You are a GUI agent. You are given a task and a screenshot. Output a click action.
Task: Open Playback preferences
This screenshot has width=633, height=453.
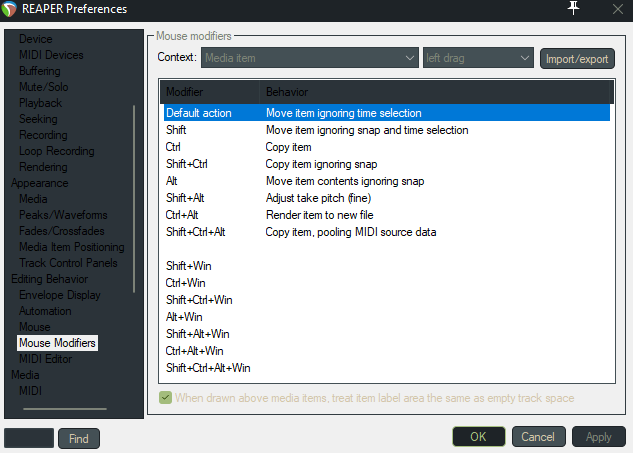tap(40, 103)
